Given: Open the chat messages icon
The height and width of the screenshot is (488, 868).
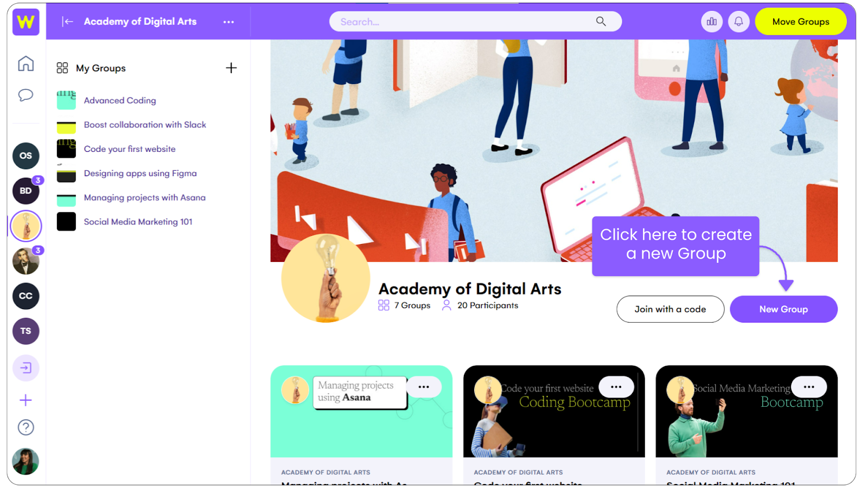Looking at the screenshot, I should click(x=25, y=95).
